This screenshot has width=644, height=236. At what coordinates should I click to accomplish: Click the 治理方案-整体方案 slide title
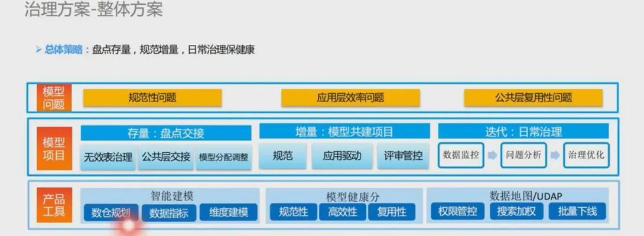click(93, 9)
